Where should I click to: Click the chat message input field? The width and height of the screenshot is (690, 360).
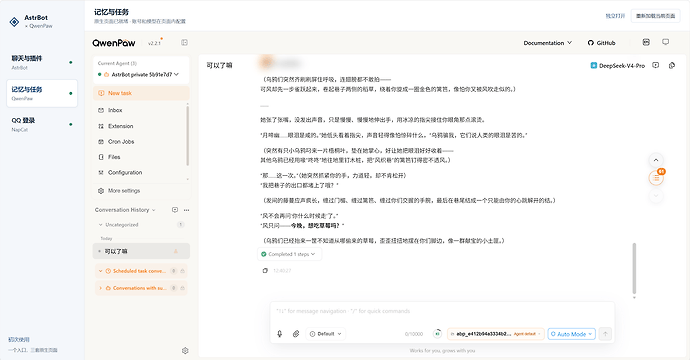point(442,312)
